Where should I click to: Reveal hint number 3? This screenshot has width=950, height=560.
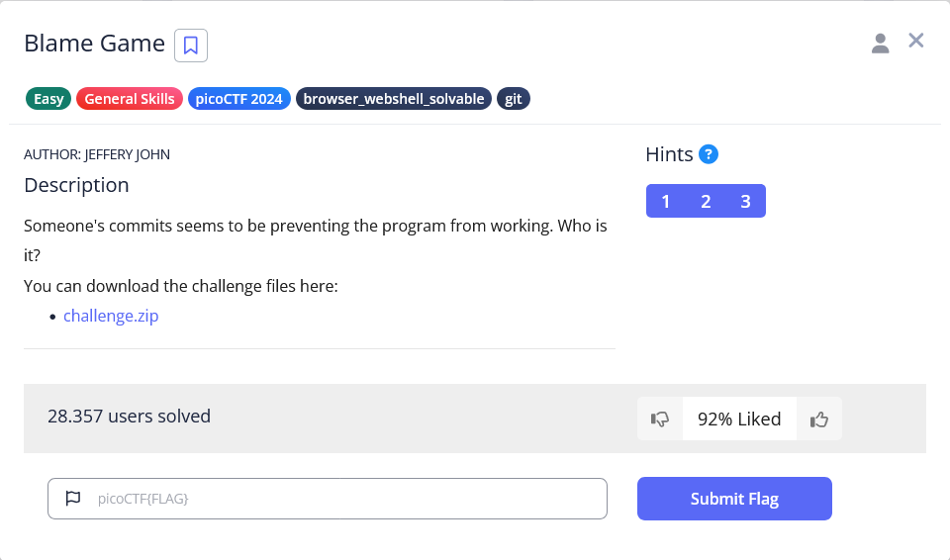[745, 202]
